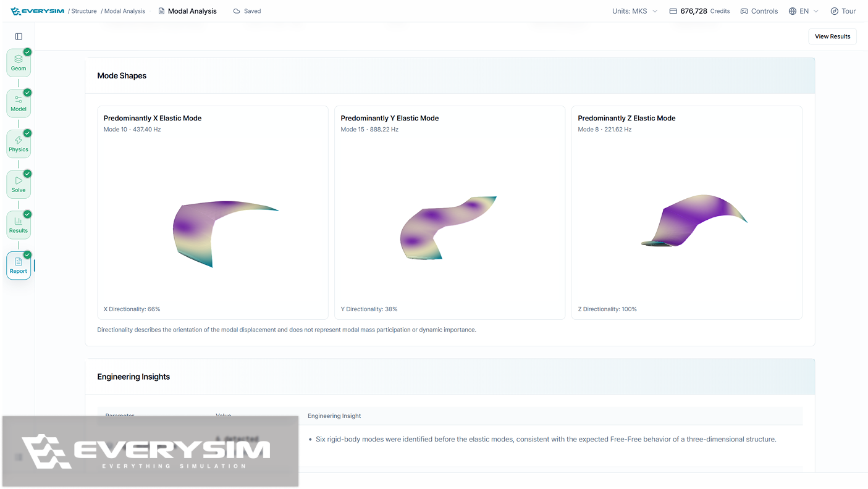Viewport: 868px width, 489px height.
Task: Open the Geom step
Action: 19,63
